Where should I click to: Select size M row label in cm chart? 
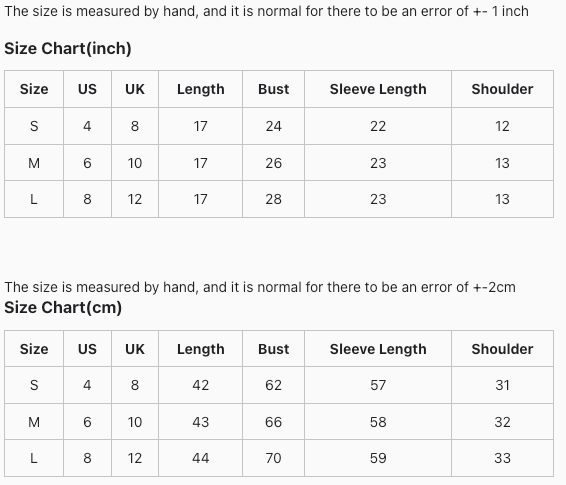point(34,422)
